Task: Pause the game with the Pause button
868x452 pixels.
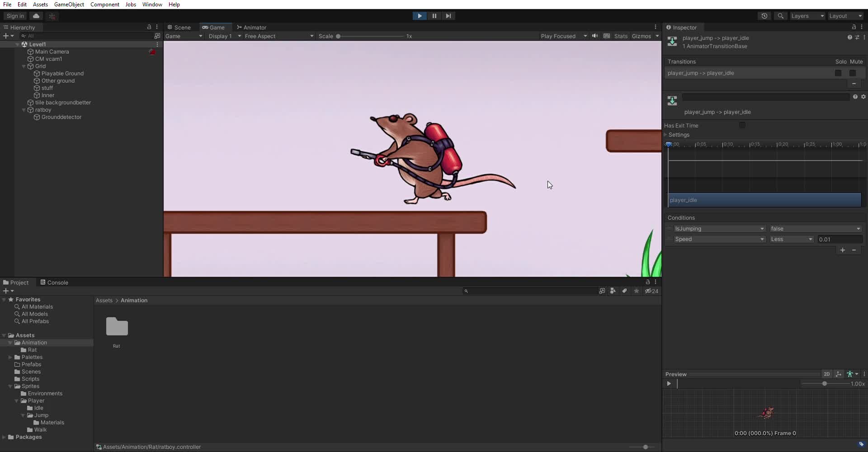Action: click(434, 16)
